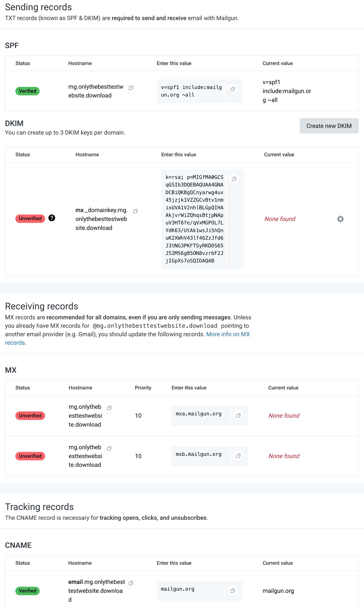This screenshot has width=364, height=611.
Task: Open the DKIM record gear settings
Action: [340, 219]
